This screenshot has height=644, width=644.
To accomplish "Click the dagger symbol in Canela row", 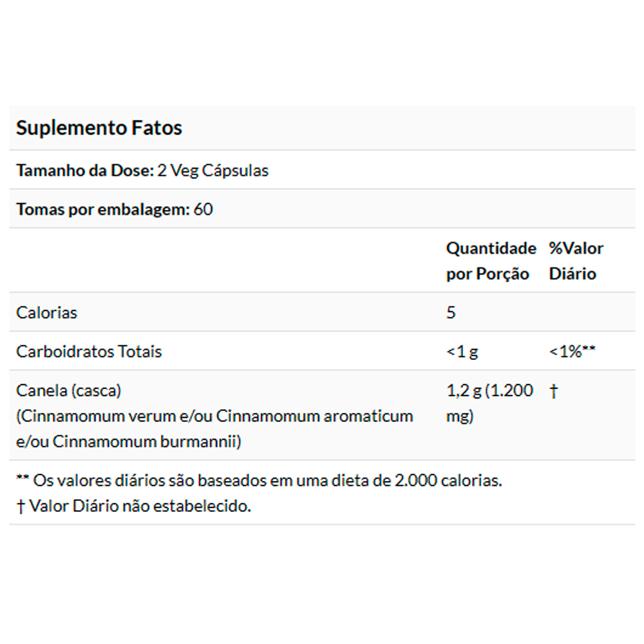I will 553,391.
